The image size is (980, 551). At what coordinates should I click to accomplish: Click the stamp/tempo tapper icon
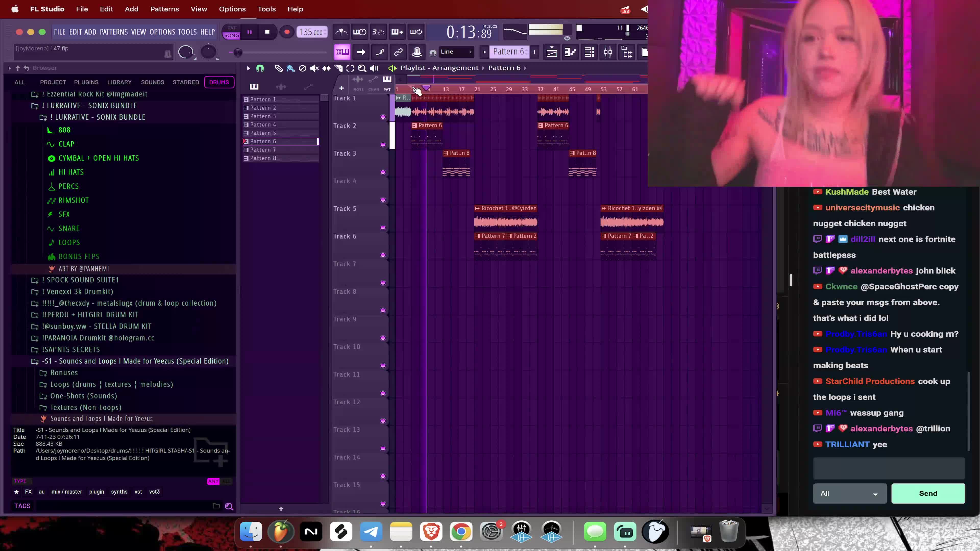coord(417,52)
